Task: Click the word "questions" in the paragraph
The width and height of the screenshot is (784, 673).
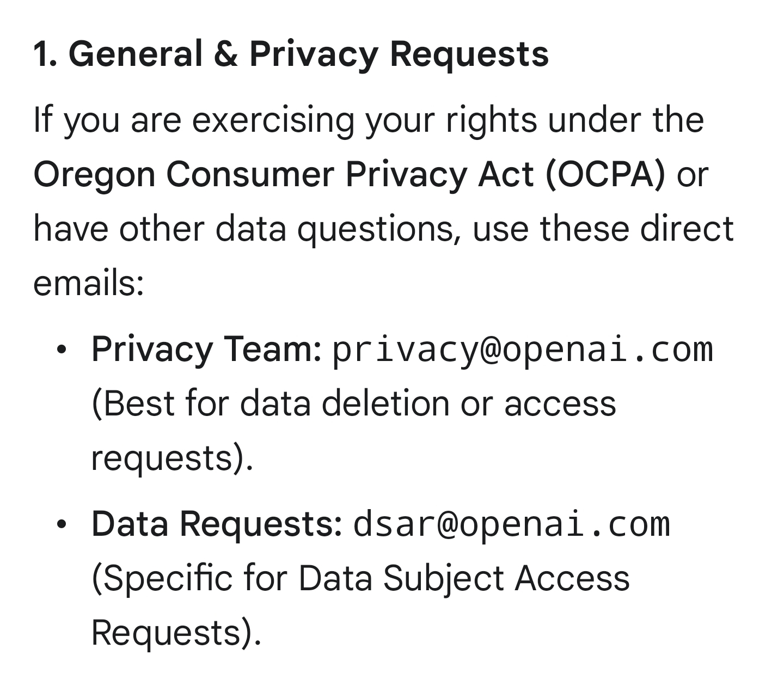Action: tap(376, 229)
